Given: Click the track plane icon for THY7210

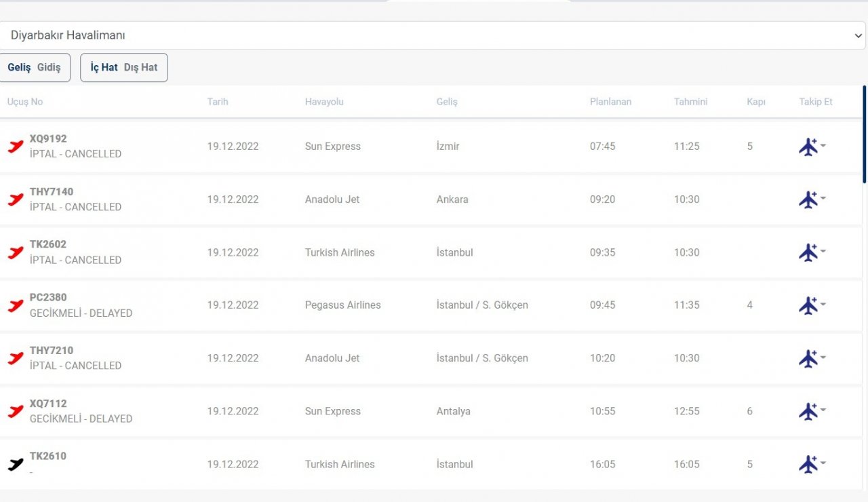Looking at the screenshot, I should (x=808, y=358).
